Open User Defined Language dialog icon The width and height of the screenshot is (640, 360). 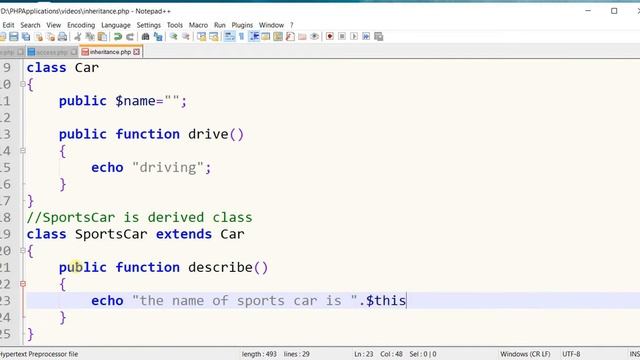pyautogui.click(x=266, y=37)
